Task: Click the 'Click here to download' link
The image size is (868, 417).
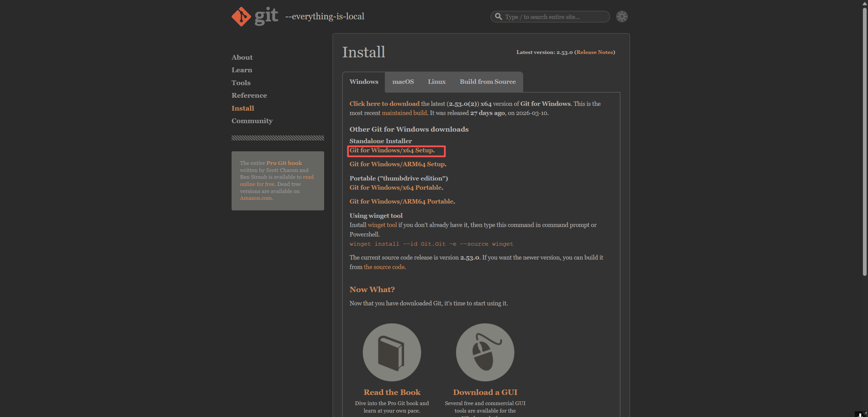Action: [x=384, y=104]
